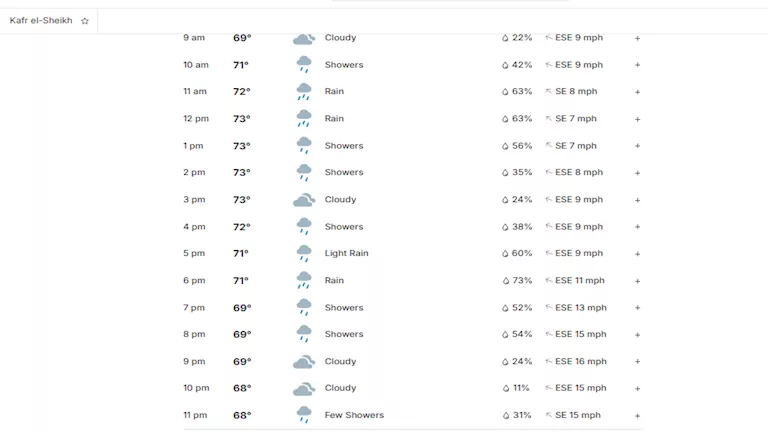Click the 9 pm Cloudy forecast text

point(340,362)
